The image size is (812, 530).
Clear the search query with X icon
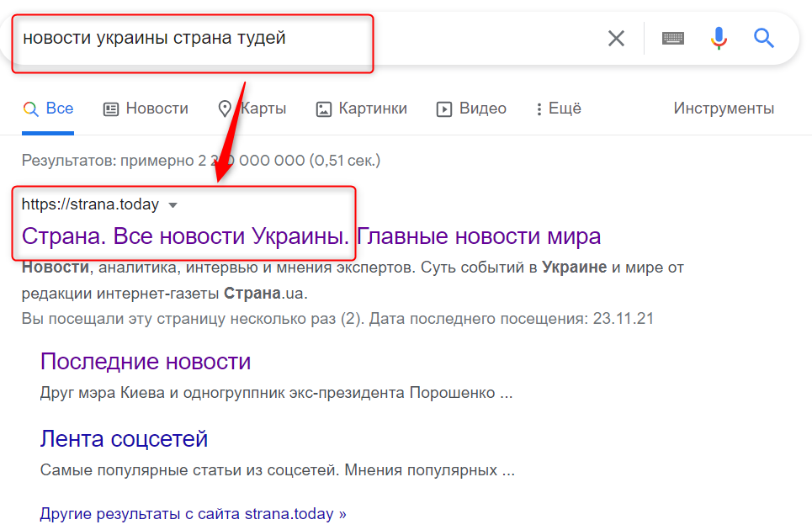pyautogui.click(x=616, y=38)
